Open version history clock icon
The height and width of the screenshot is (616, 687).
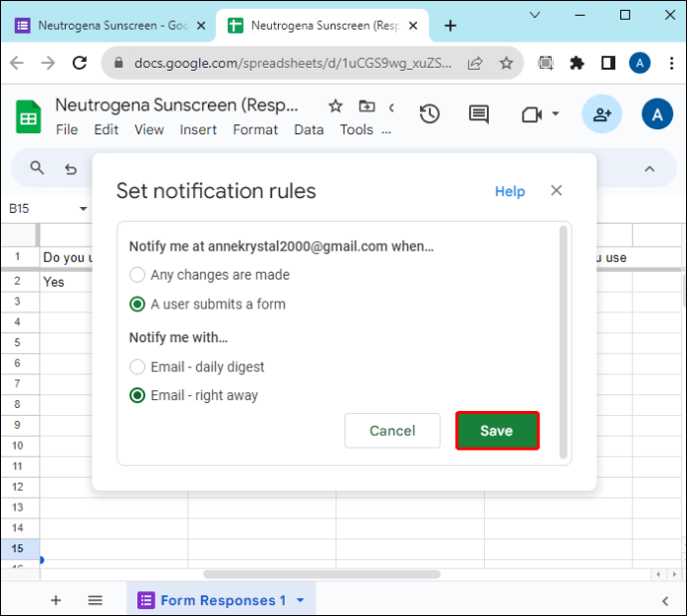point(429,114)
